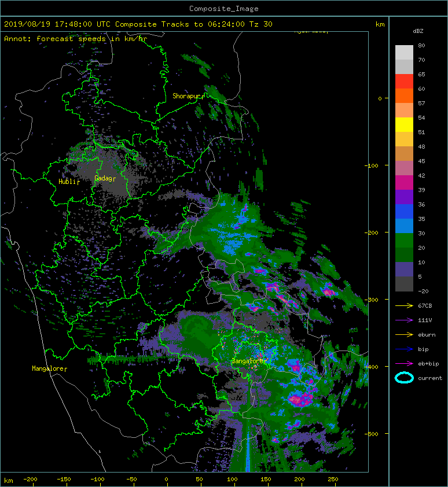Click the yellow 67CB track arrow in legend
This screenshot has height=487, width=448.
[404, 305]
